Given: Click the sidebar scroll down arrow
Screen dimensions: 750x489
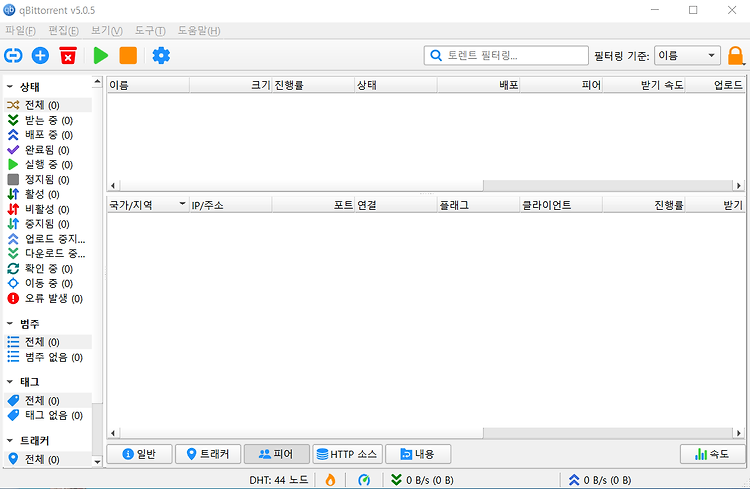Looking at the screenshot, I should click(x=97, y=462).
